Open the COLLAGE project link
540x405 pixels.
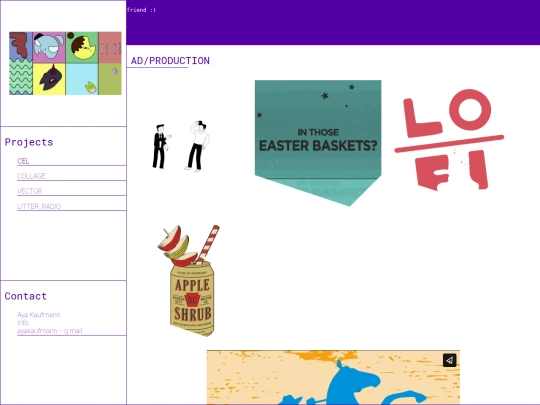31,176
